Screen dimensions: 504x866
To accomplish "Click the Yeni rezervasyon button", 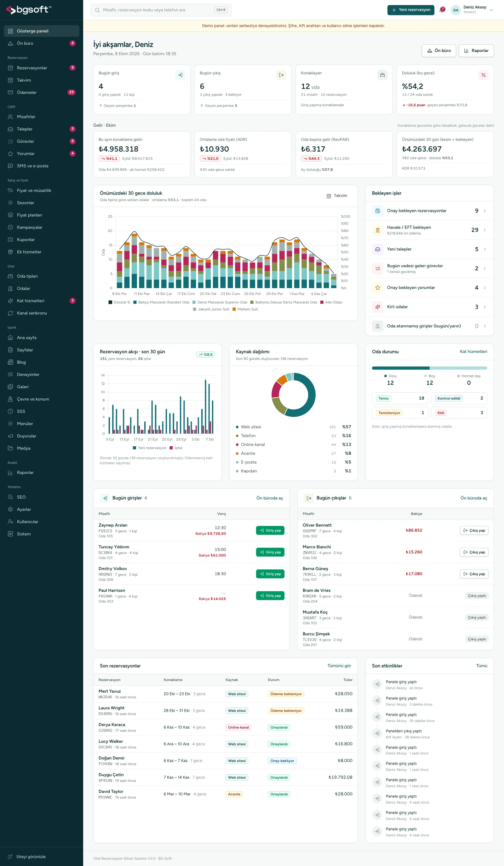I will 410,10.
